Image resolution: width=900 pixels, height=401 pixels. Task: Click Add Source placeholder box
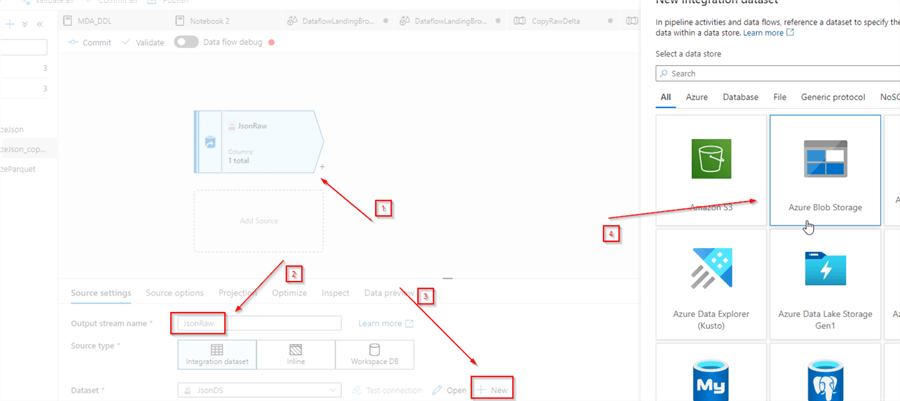point(259,221)
